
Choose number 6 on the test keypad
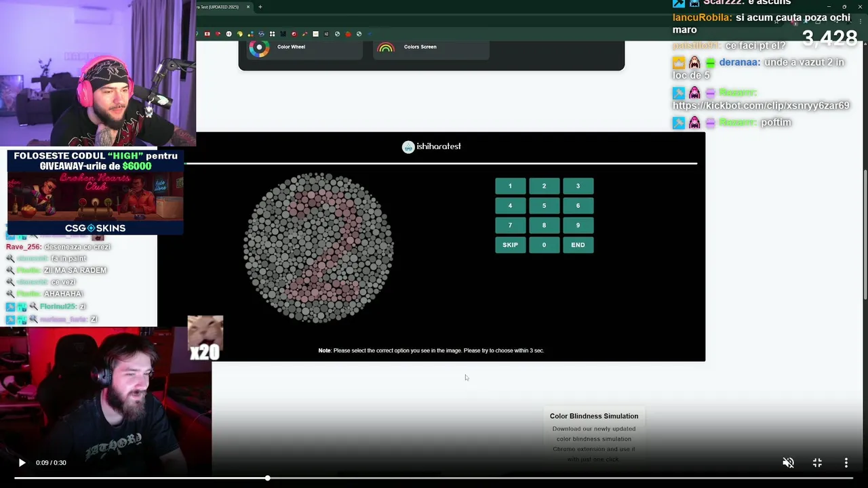coord(578,205)
